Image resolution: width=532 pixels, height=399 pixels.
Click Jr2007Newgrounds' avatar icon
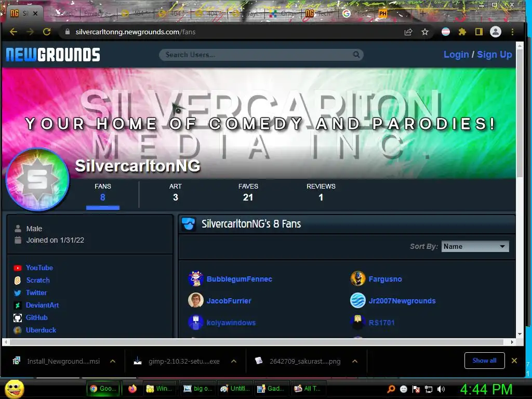click(x=358, y=300)
